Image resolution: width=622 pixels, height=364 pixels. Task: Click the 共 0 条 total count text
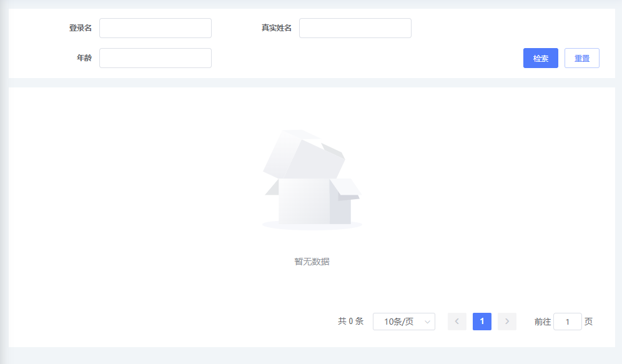coord(350,321)
